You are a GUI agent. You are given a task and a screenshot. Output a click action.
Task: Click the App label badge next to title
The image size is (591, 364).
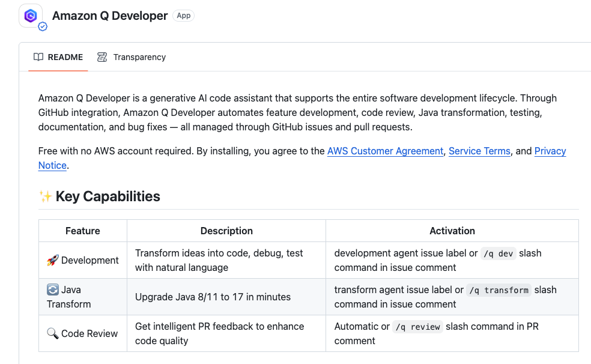184,16
